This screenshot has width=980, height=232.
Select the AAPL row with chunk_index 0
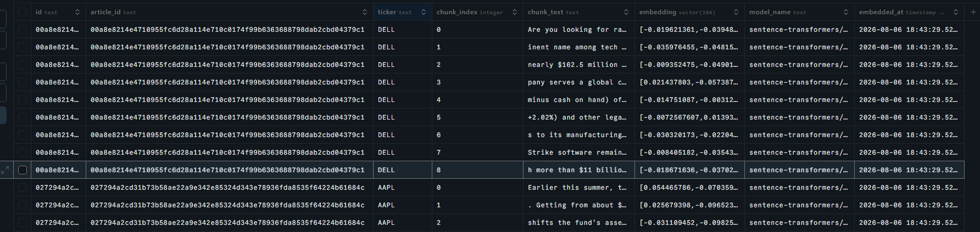pos(23,188)
